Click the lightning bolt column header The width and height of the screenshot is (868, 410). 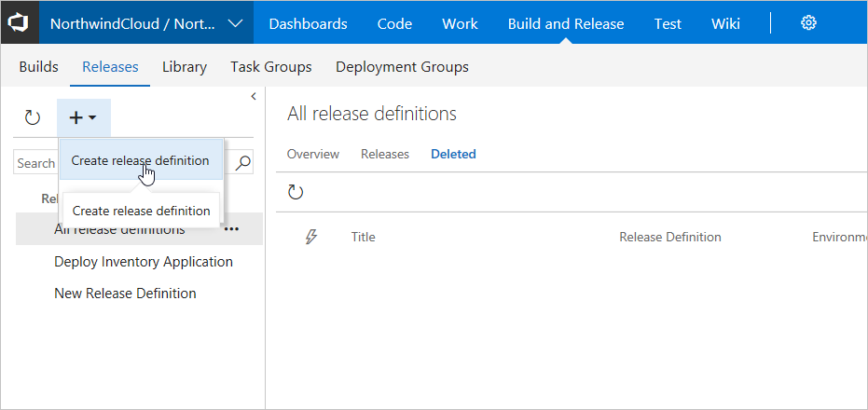pyautogui.click(x=311, y=238)
